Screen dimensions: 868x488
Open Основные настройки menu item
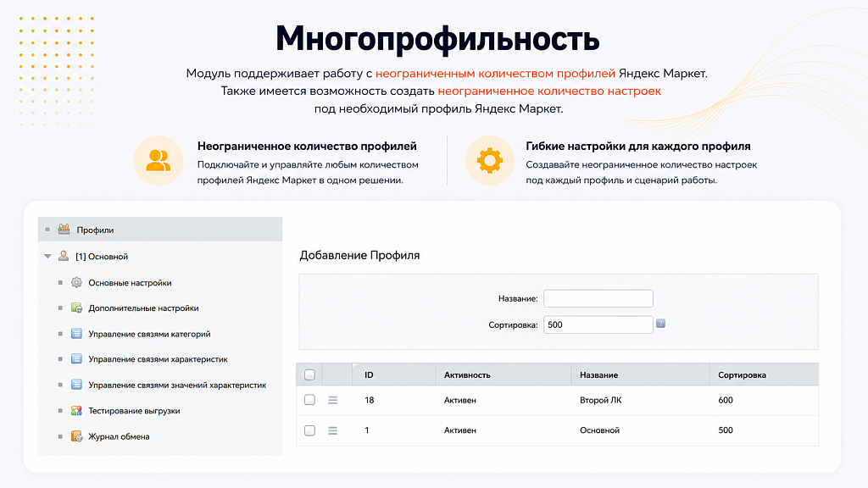(130, 283)
